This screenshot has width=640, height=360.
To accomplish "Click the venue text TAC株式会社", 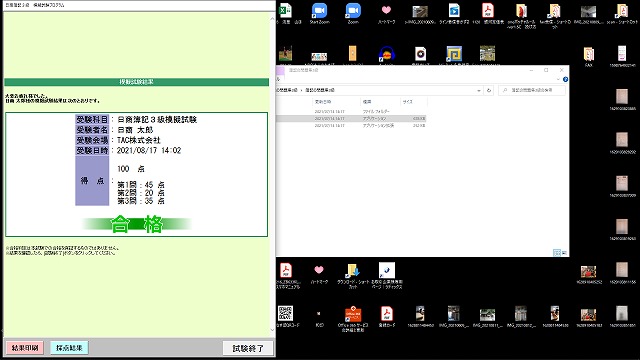I will click(x=139, y=140).
